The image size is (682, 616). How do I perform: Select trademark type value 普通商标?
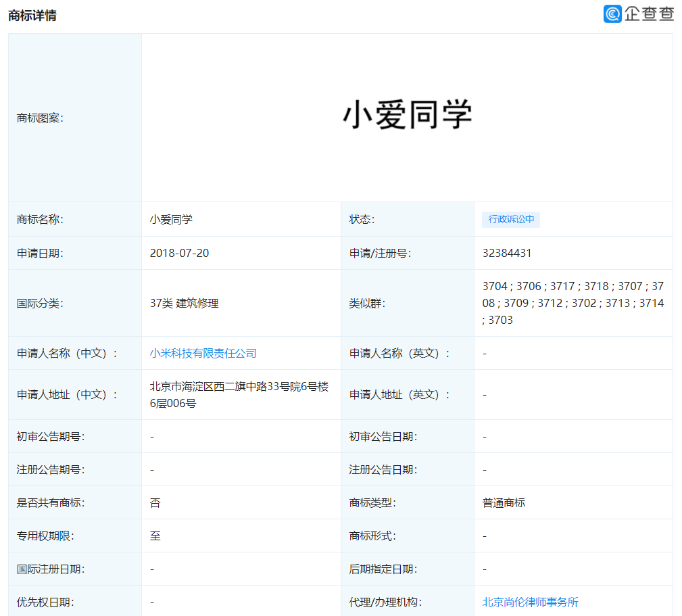pos(504,503)
